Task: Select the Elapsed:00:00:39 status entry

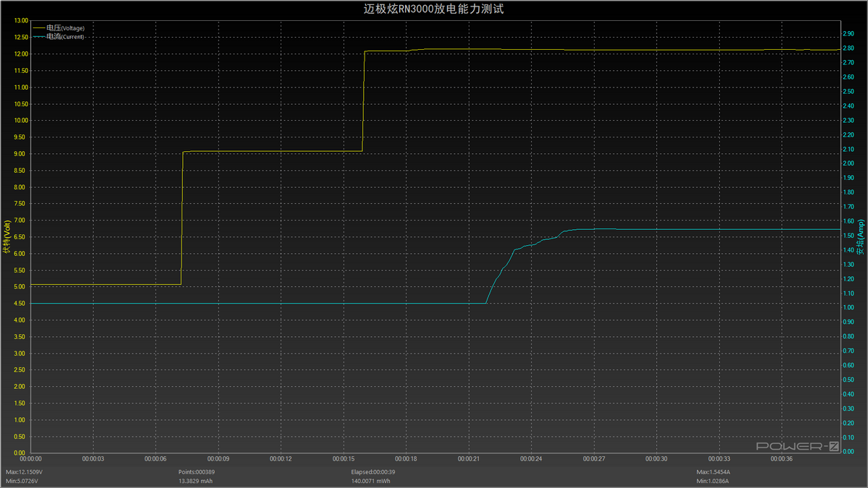Action: coord(374,471)
